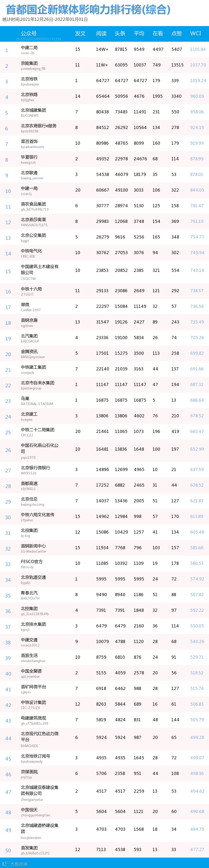Click the 发文 column header
This screenshot has height=868, width=209.
click(x=80, y=33)
